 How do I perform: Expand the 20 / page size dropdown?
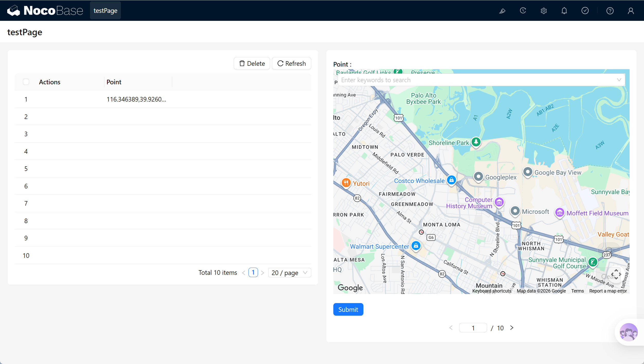click(x=290, y=272)
